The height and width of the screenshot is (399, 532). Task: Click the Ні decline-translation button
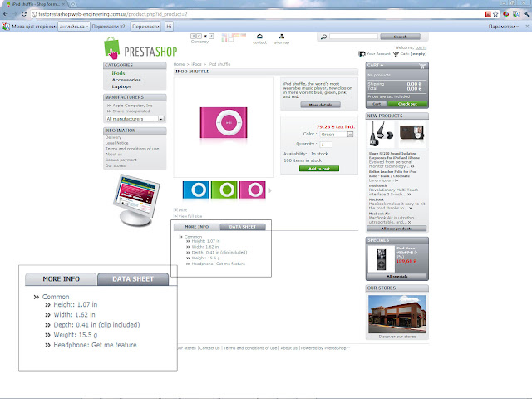click(169, 26)
